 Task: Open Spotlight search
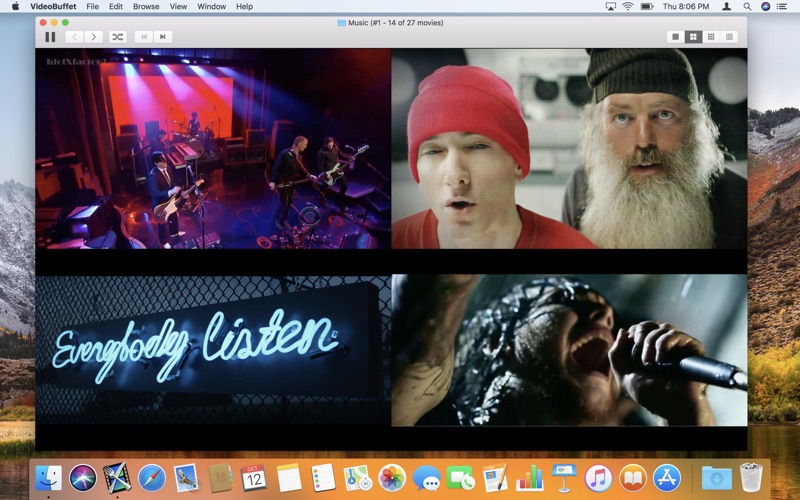coord(747,7)
